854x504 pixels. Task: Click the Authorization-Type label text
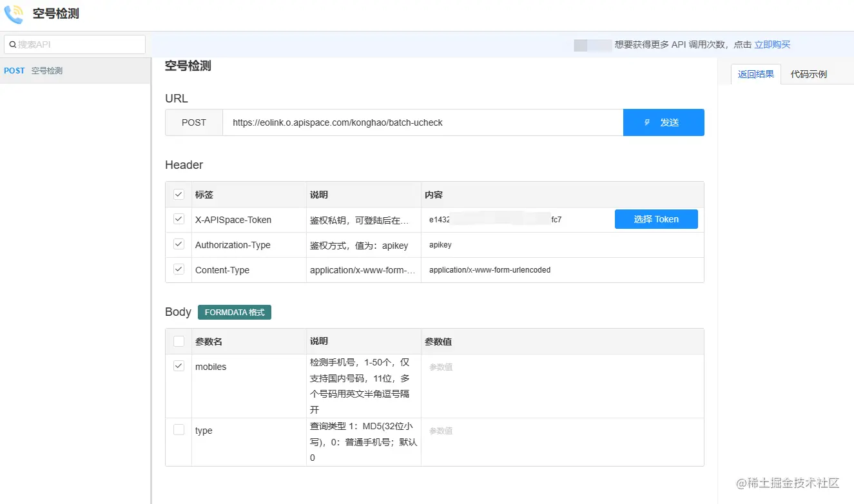tap(233, 245)
